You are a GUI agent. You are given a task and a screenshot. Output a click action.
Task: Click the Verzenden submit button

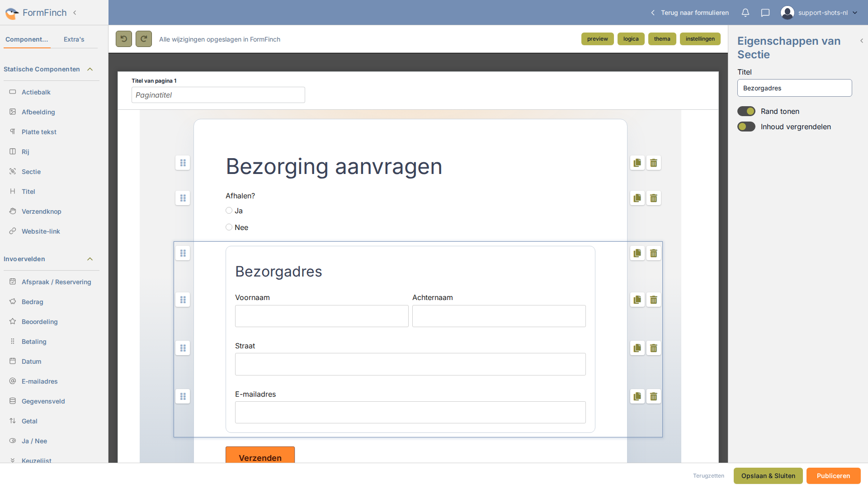click(260, 455)
